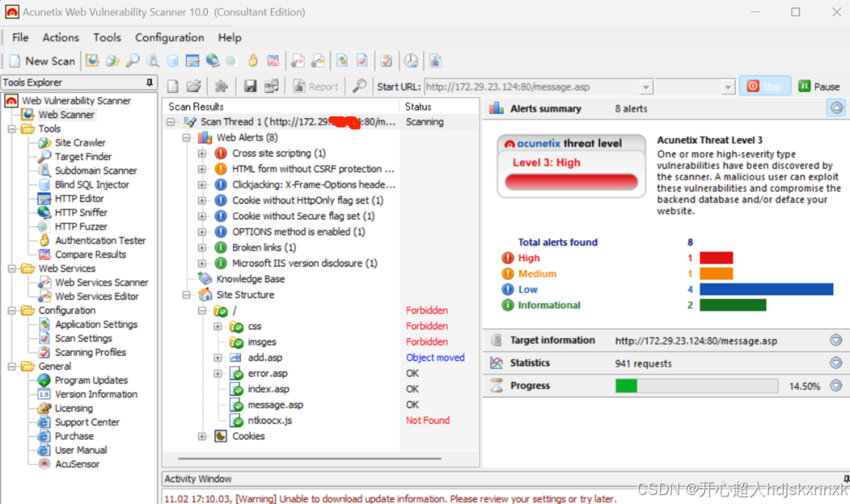The height and width of the screenshot is (504, 850).
Task: Open HTTP Fuzzer toolbar icon
Action: pyautogui.click(x=232, y=60)
